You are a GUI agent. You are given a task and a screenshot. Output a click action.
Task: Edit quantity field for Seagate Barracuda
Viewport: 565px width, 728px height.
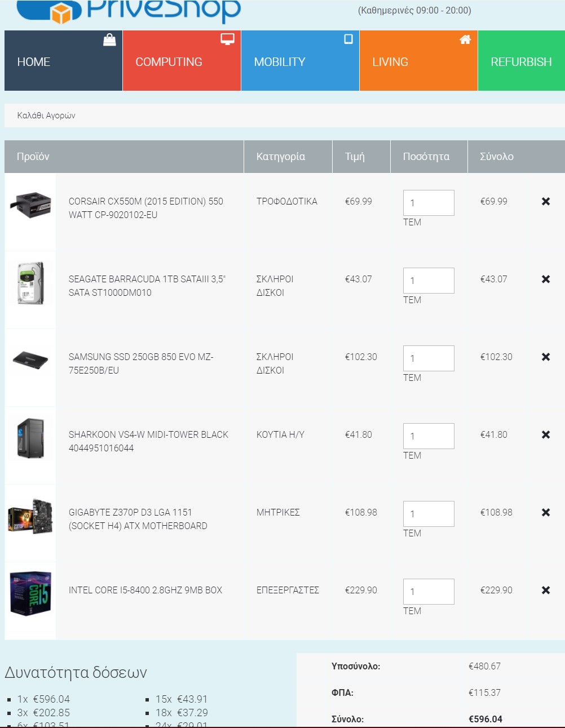pos(429,281)
